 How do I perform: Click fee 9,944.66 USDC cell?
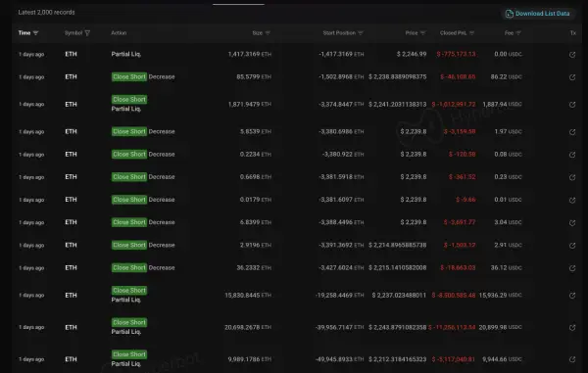click(502, 359)
